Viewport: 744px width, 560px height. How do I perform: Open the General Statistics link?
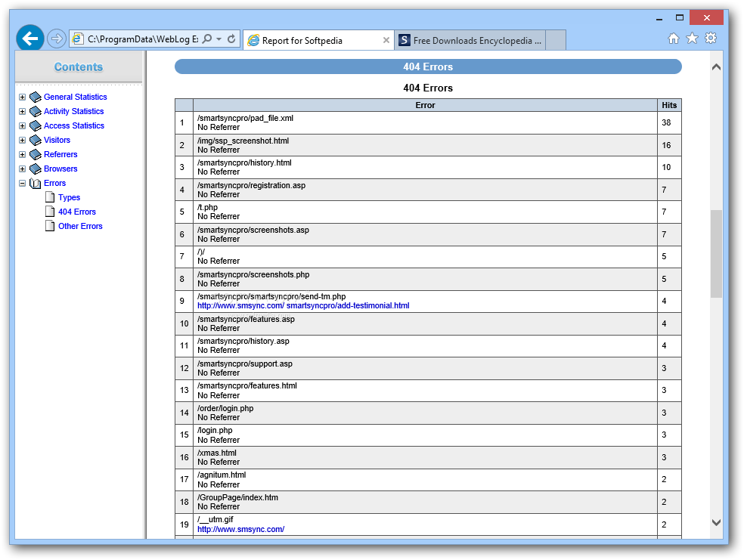tap(76, 97)
